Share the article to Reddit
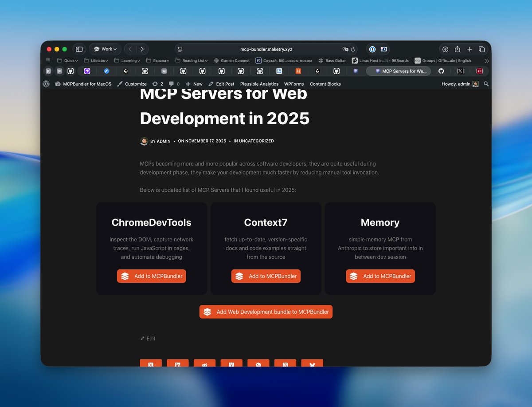Screen dimensions: 532x407 click(x=204, y=364)
